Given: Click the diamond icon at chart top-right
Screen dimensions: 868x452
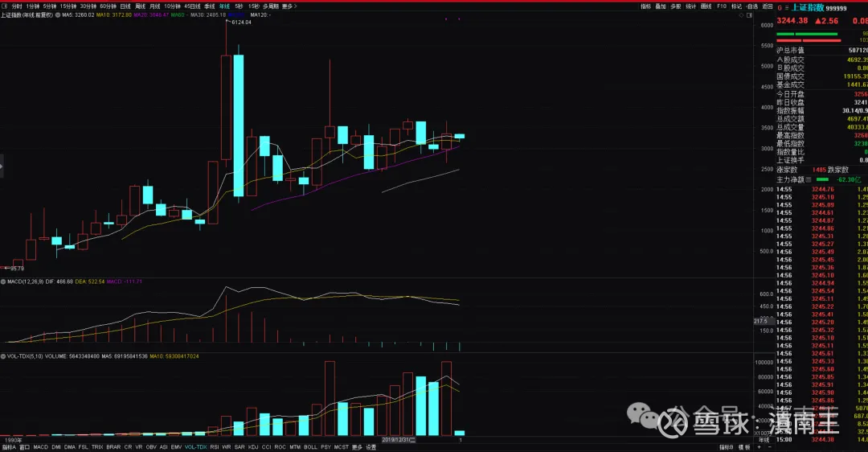Looking at the screenshot, I should 742,15.
